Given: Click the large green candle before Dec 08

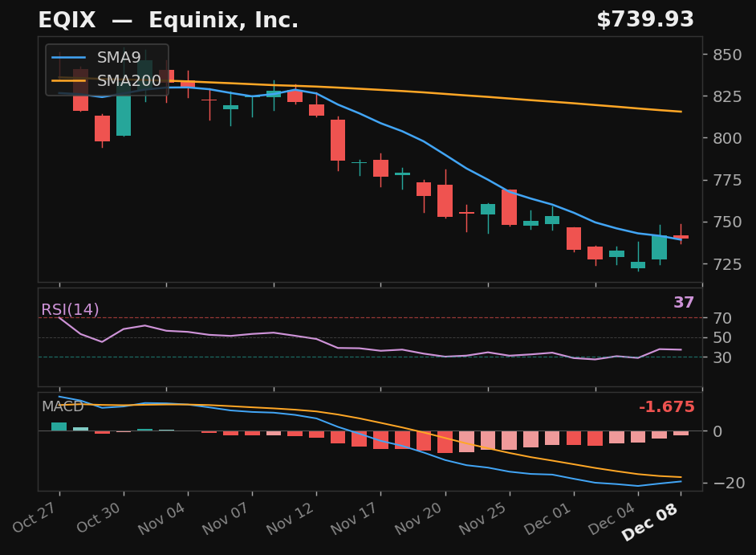Looking at the screenshot, I should 660,247.
